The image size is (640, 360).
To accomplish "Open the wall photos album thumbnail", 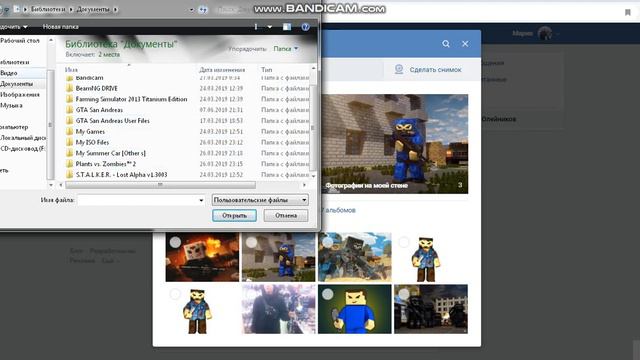I will [x=395, y=144].
